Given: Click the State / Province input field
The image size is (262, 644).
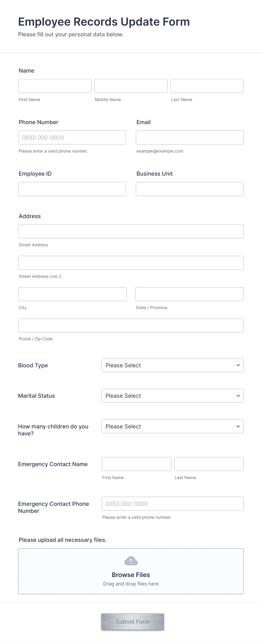Looking at the screenshot, I should 189,294.
